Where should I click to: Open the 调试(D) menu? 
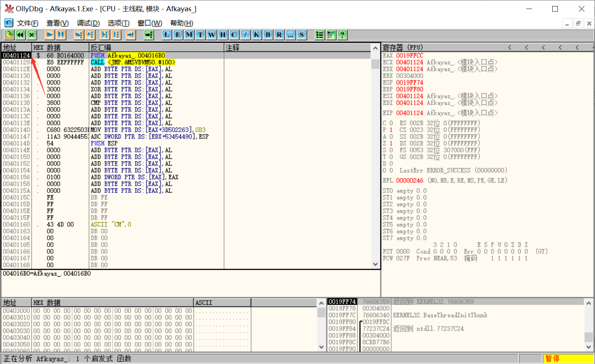(88, 23)
